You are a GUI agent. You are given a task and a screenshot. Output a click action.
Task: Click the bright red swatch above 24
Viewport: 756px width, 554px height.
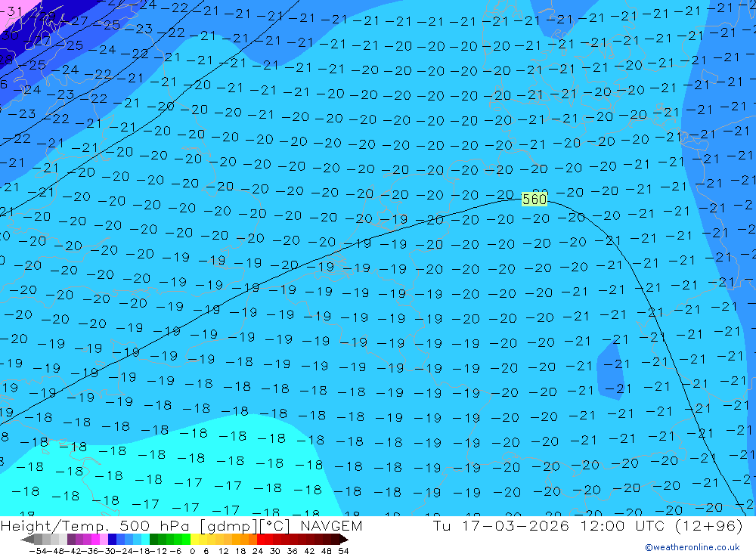pyautogui.click(x=261, y=540)
